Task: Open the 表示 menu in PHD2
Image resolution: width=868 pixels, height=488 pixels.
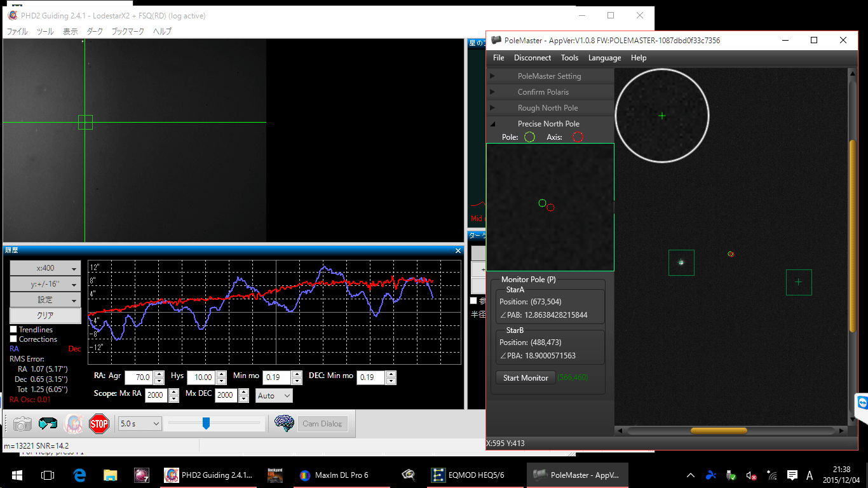Action: (70, 31)
